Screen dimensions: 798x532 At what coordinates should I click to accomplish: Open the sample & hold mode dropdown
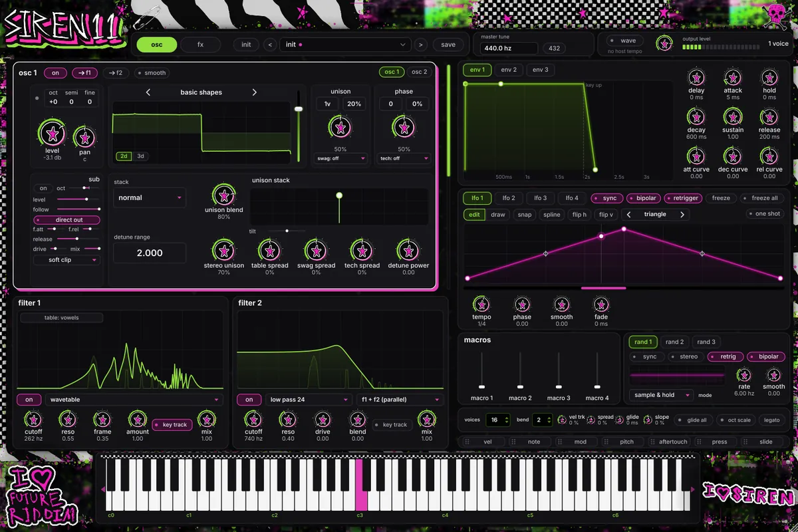662,395
